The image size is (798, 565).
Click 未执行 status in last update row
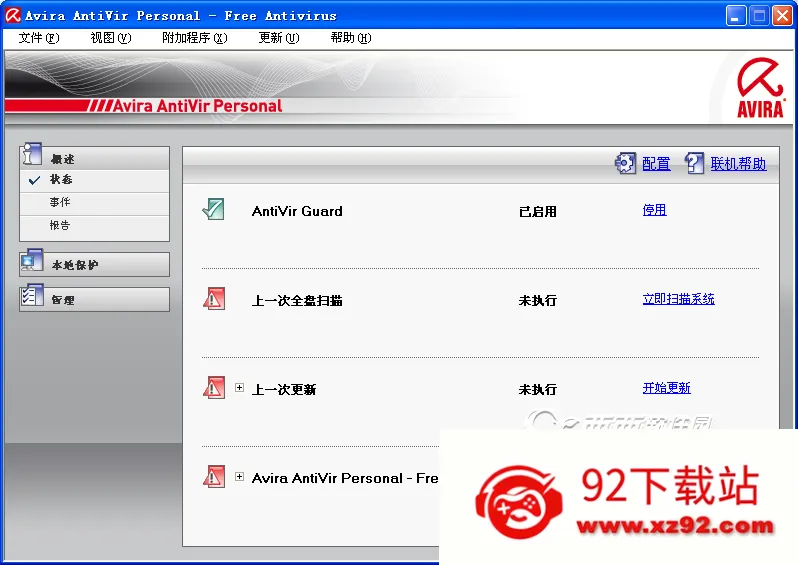click(537, 390)
